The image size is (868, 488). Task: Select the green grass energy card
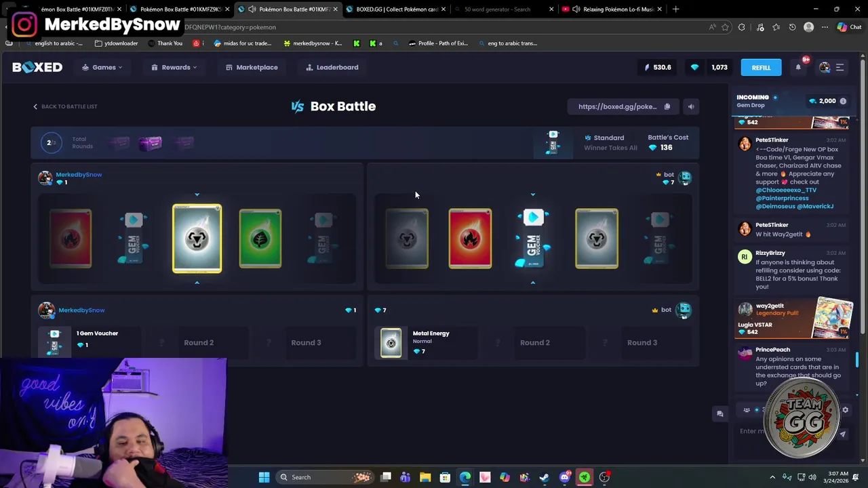click(260, 239)
